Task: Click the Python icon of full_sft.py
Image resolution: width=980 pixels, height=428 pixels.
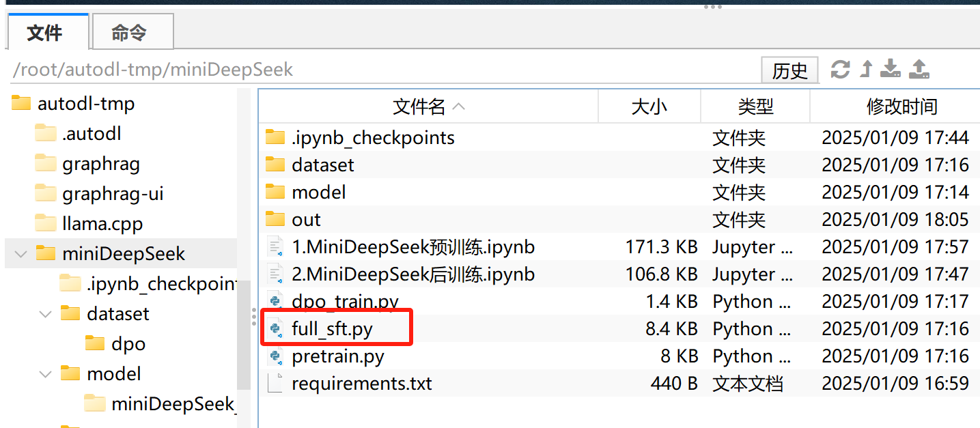Action: click(x=275, y=329)
